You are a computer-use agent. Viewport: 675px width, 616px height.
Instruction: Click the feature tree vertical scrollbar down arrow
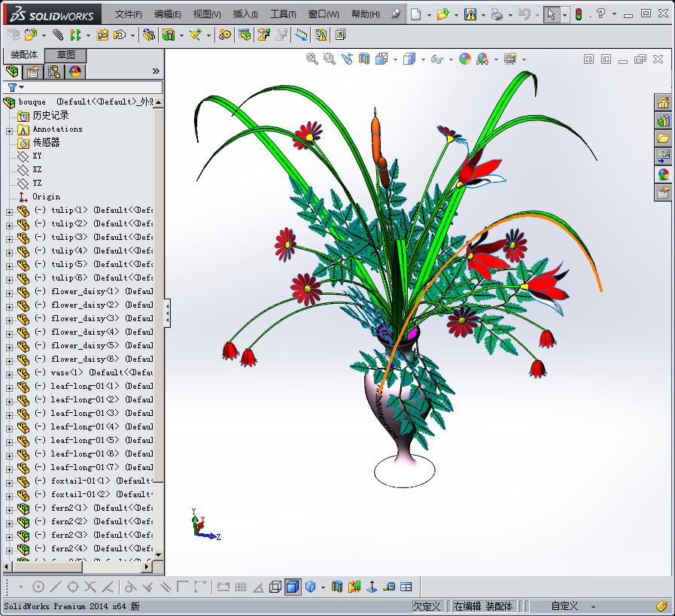point(159,555)
